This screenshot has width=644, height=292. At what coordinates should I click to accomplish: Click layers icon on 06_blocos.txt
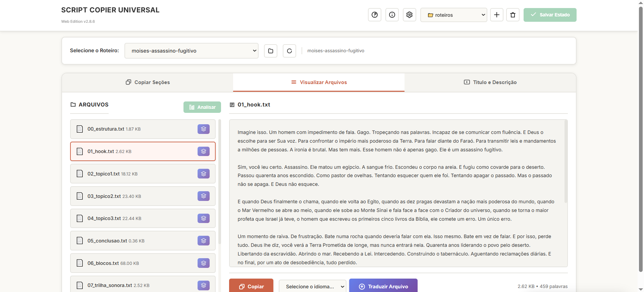click(x=204, y=263)
